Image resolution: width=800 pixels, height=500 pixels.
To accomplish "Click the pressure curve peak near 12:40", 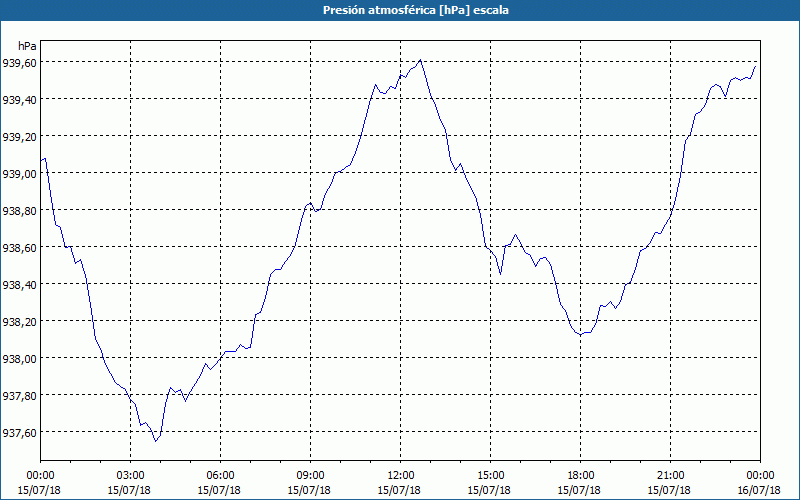I will [x=420, y=60].
